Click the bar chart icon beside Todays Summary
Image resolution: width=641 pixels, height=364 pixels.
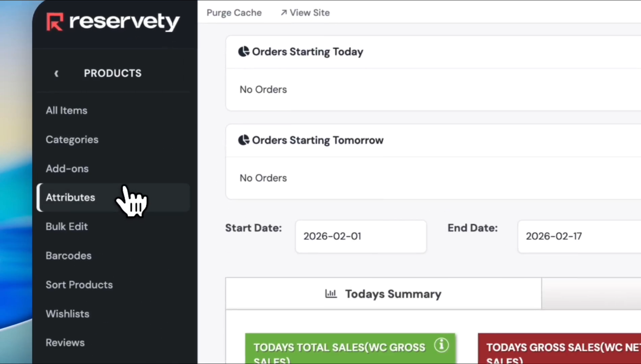click(x=331, y=294)
